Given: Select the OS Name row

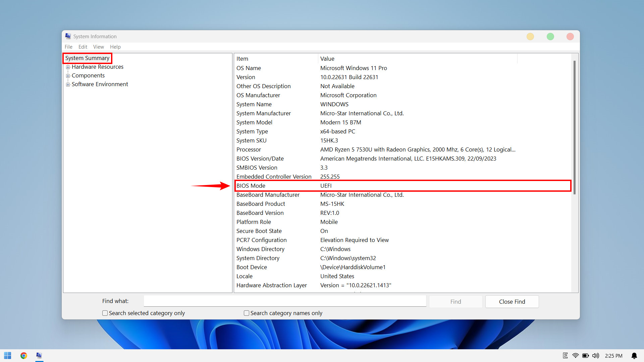Looking at the screenshot, I should pos(402,68).
